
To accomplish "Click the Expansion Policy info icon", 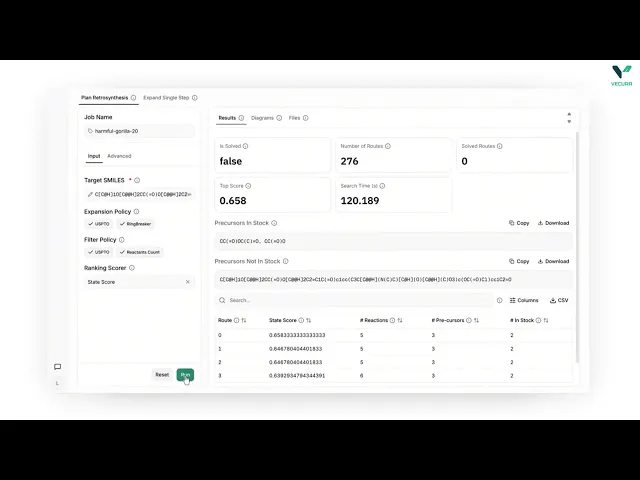I will click(136, 211).
